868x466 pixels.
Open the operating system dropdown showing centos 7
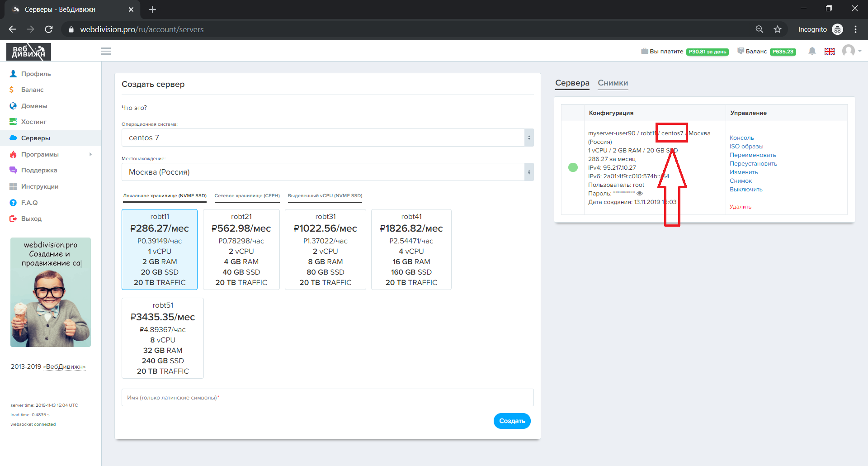[x=327, y=138]
